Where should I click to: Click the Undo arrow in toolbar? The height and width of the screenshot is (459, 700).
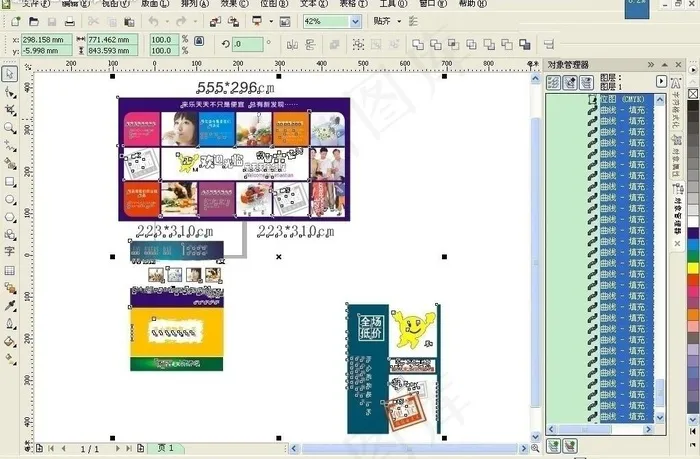[153, 21]
